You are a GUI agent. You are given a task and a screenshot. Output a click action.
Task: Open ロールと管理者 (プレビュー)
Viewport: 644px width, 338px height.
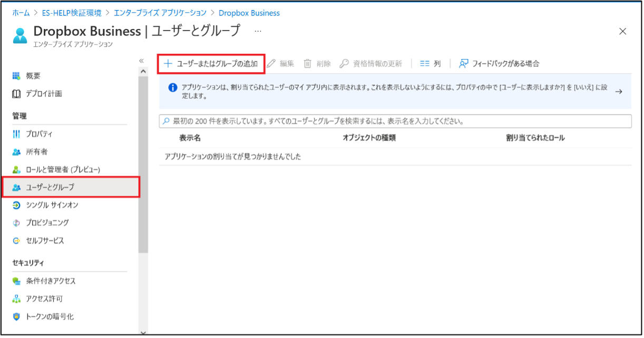click(63, 170)
